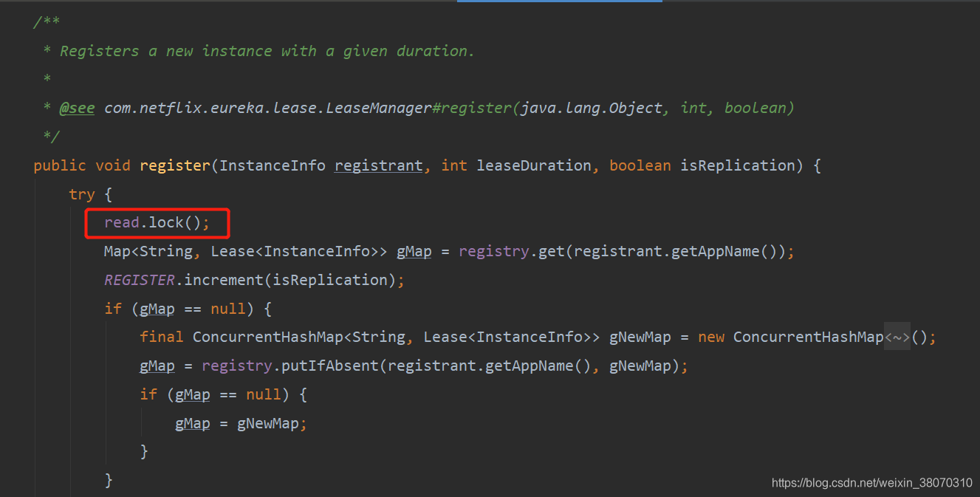The image size is (980, 497).
Task: Click the underlined registrant parameter
Action: pos(379,165)
